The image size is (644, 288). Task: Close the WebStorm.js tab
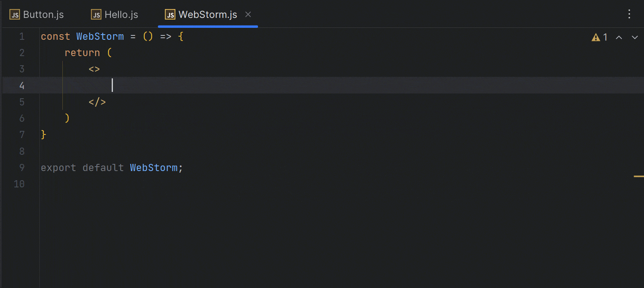click(248, 14)
